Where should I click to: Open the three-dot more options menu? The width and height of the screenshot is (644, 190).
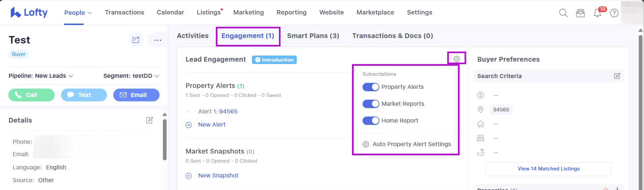157,40
